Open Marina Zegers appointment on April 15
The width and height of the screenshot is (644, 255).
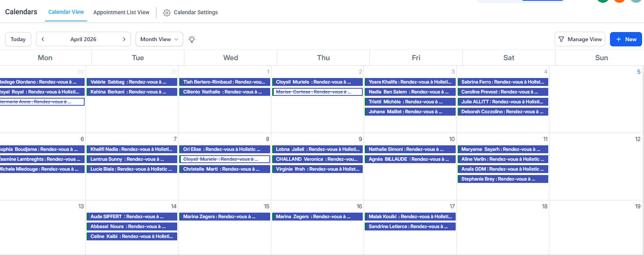click(224, 216)
